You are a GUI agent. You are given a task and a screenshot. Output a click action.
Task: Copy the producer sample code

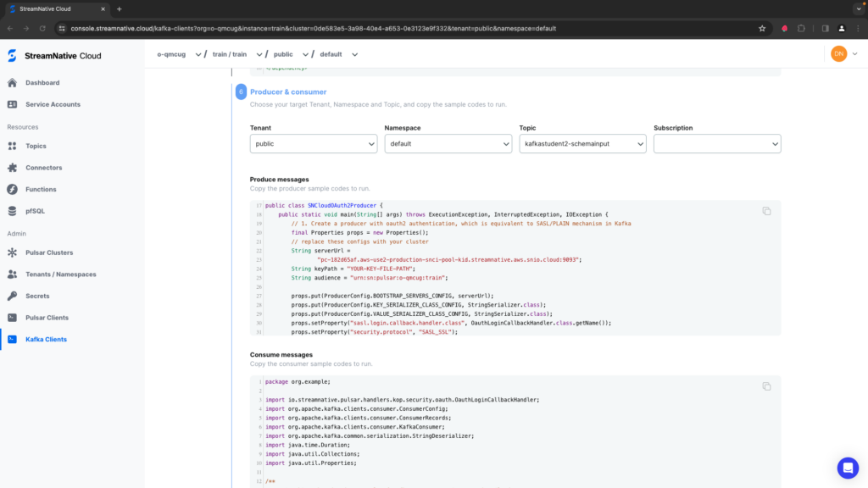766,211
